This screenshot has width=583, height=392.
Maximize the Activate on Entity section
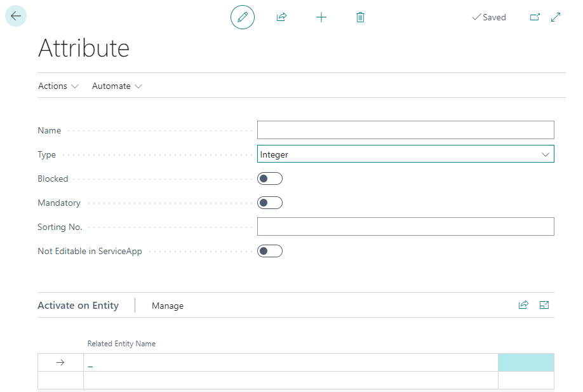pyautogui.click(x=544, y=305)
